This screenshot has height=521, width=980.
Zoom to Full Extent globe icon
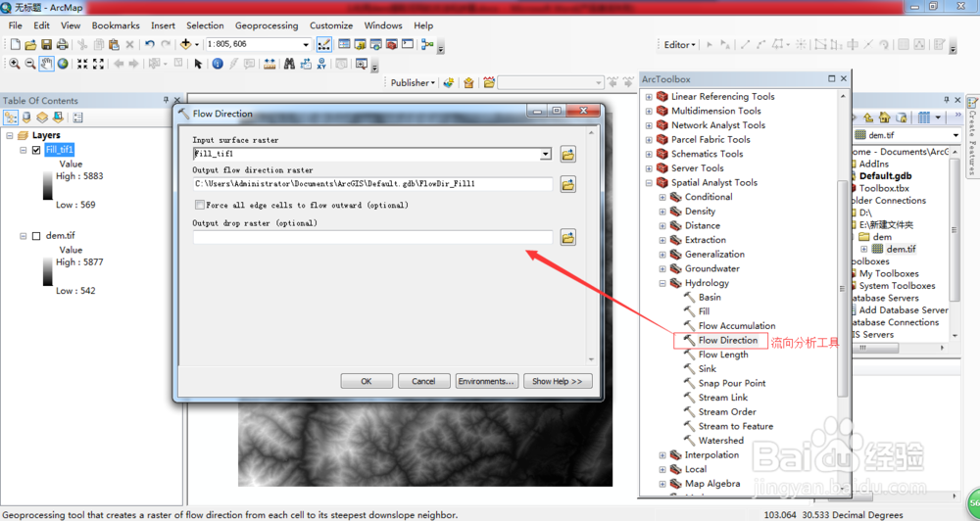point(63,64)
